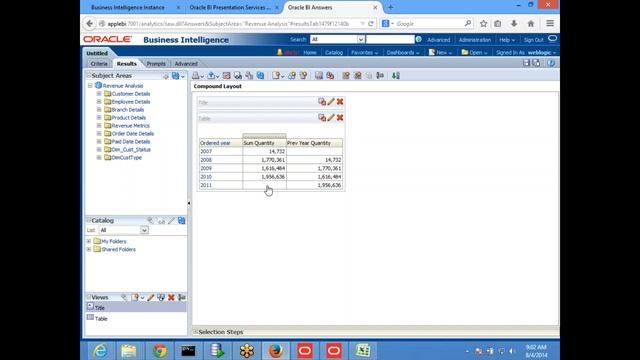Click the save analysis icon
The width and height of the screenshot is (640, 360).
point(526,63)
